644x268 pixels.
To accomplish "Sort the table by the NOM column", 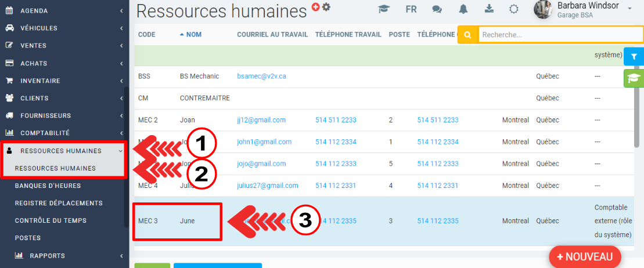I will [x=193, y=35].
